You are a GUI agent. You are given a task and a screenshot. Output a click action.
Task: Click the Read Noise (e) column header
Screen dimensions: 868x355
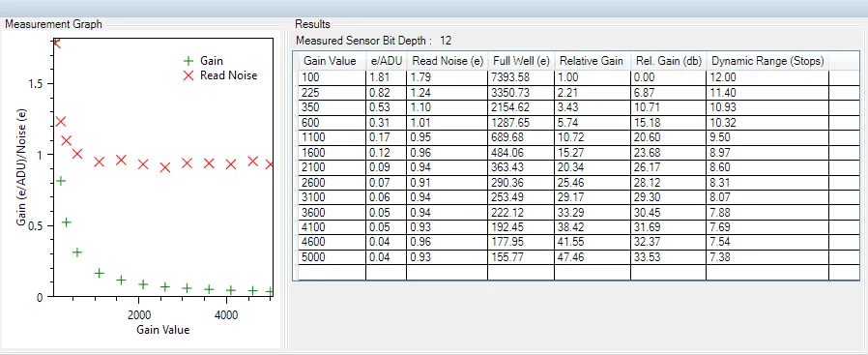click(447, 61)
